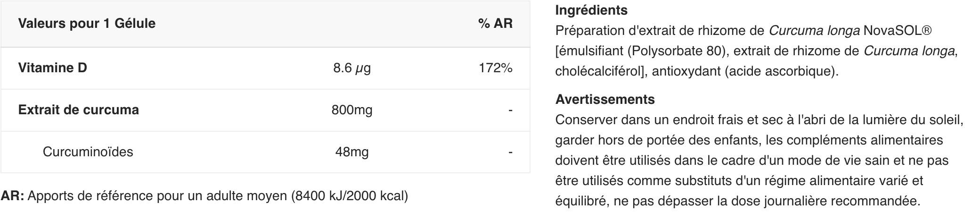Click the bold 'AR:' footnote label
Viewport: 980px width, 220px height.
13,195
